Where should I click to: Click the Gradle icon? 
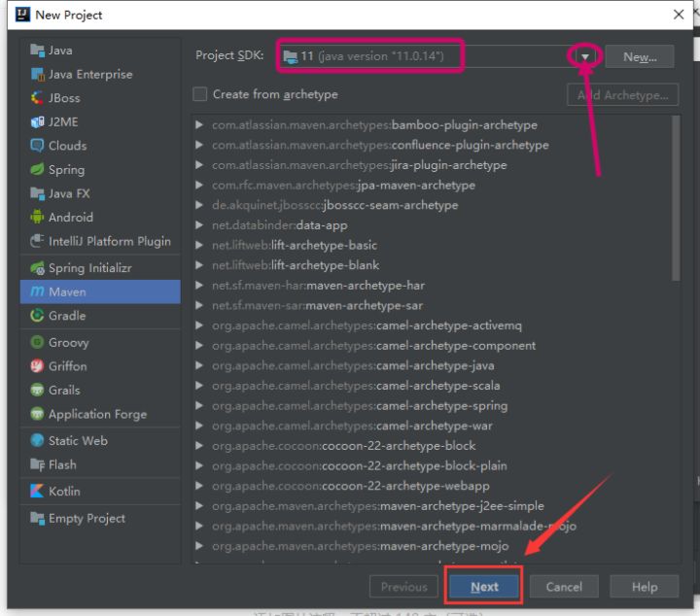37,316
